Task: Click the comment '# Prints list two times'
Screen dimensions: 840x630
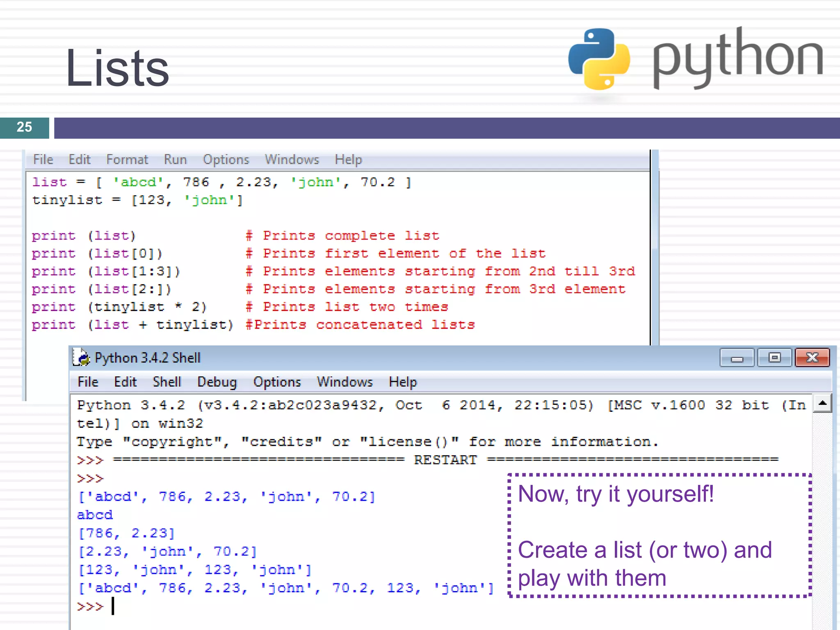Action: pyautogui.click(x=347, y=307)
